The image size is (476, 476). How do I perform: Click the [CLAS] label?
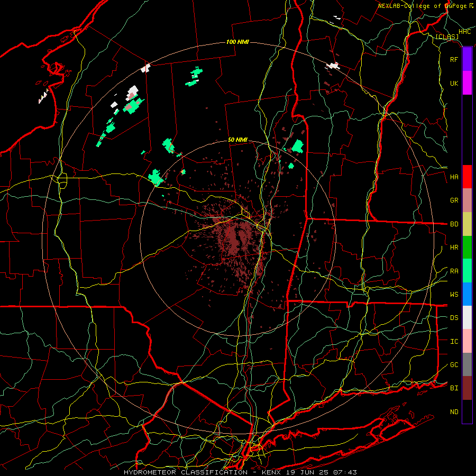coord(447,36)
